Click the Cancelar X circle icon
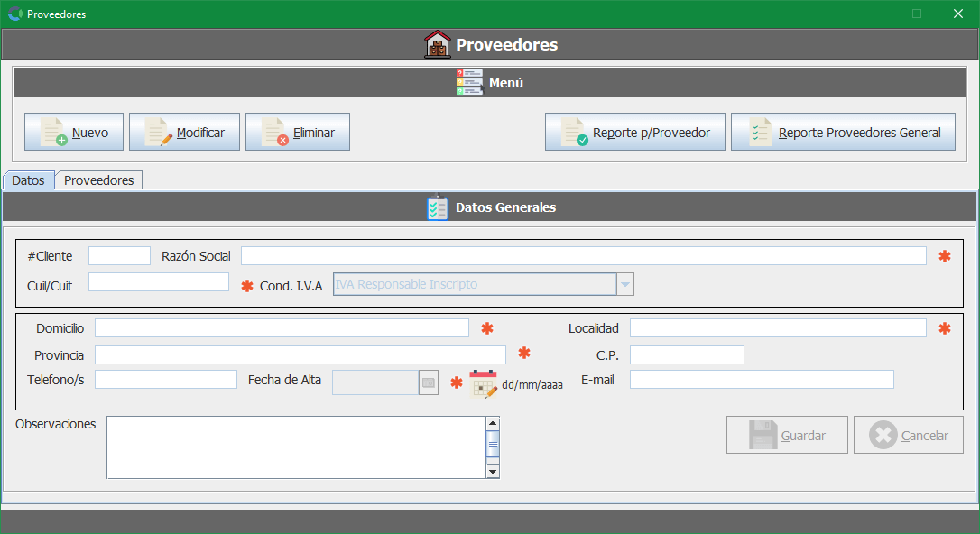 click(883, 435)
